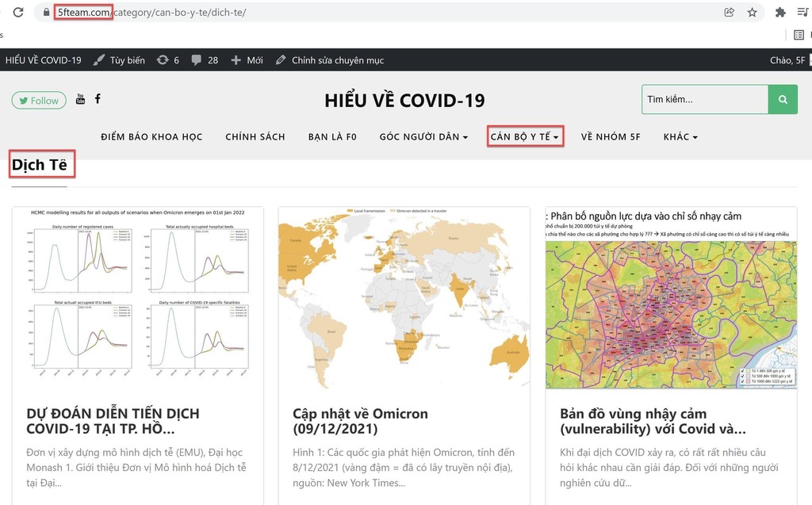
Task: Open the reading list side panel icon
Action: pos(799,35)
